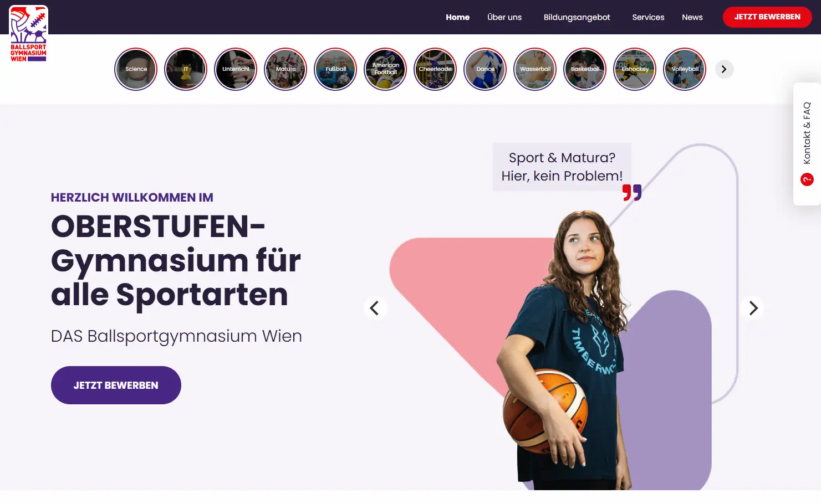Open the American Football story circle
The image size is (821, 504).
[385, 69]
